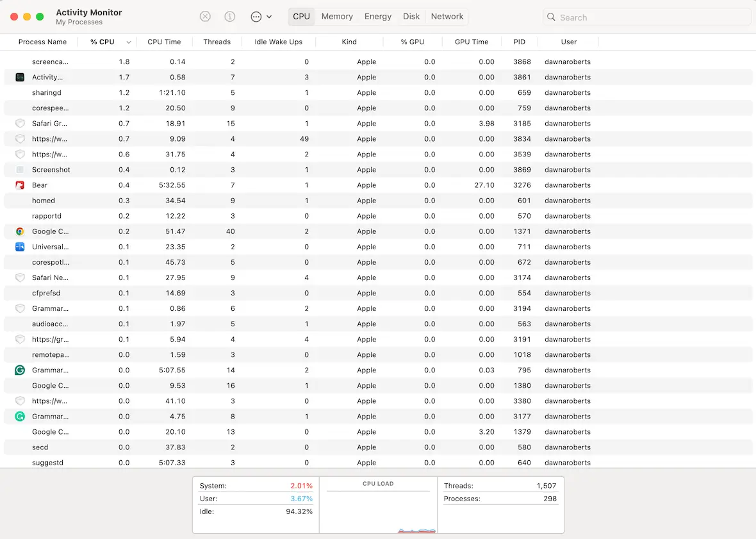
Task: Select the secd process
Action: pos(378,447)
